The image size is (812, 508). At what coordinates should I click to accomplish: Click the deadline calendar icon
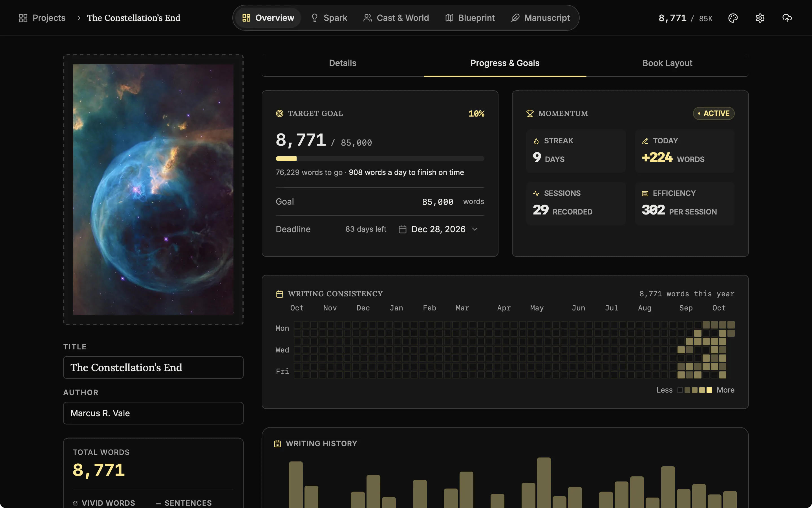[x=402, y=229]
